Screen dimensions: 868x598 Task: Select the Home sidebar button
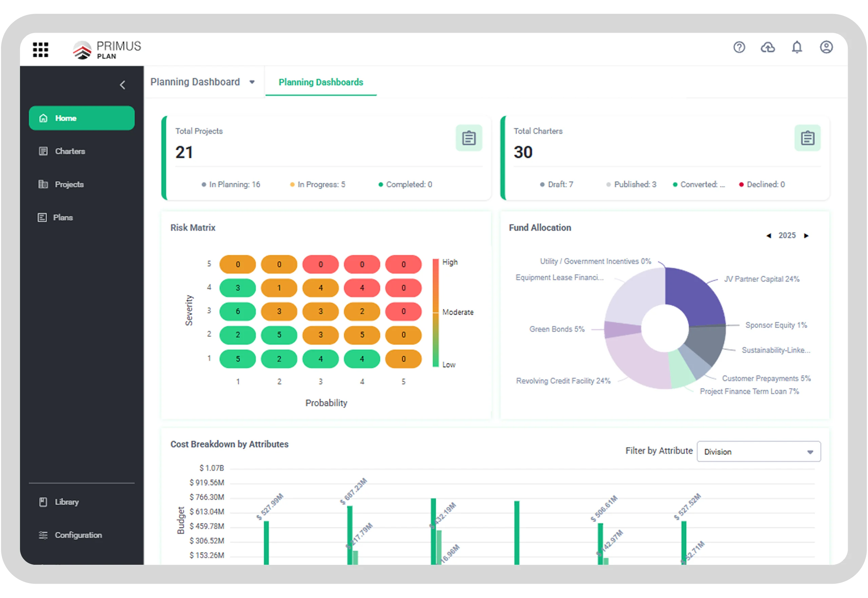82,118
